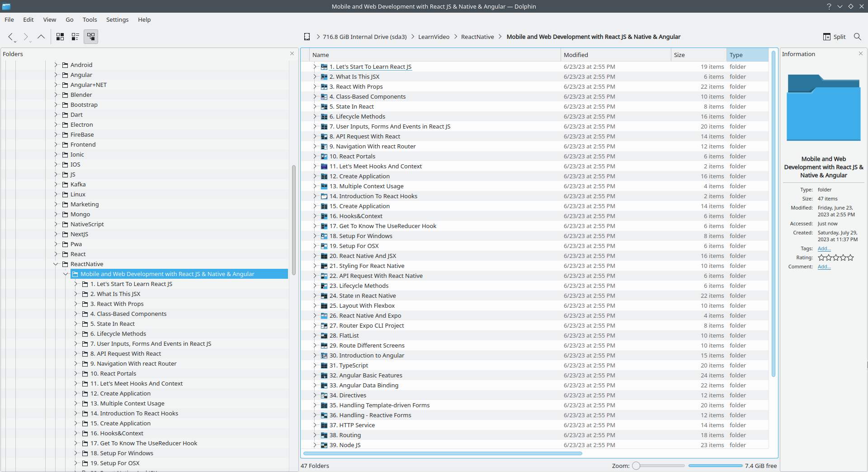Viewport: 868px width, 472px height.
Task: Click NextJS folder icon in Folders panel
Action: (x=65, y=234)
